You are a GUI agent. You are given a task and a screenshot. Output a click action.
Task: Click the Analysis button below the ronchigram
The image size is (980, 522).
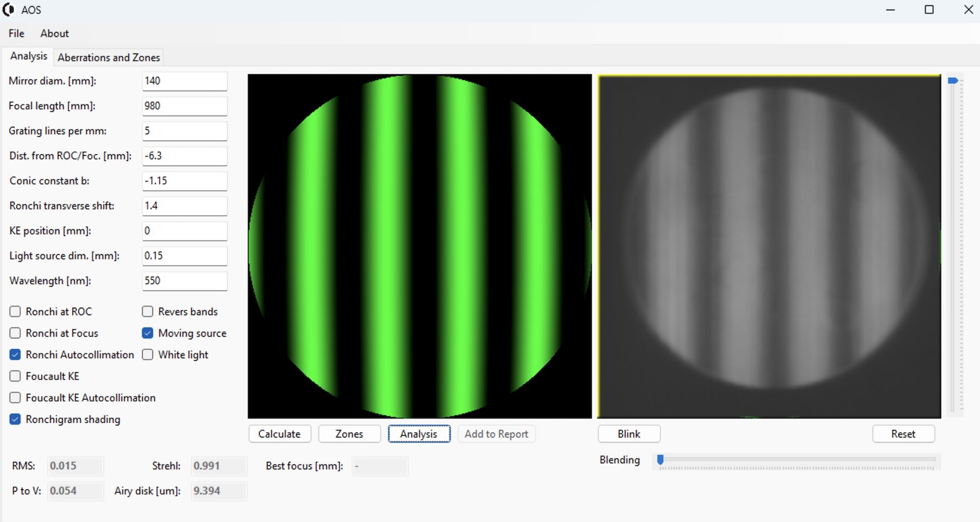click(x=419, y=434)
